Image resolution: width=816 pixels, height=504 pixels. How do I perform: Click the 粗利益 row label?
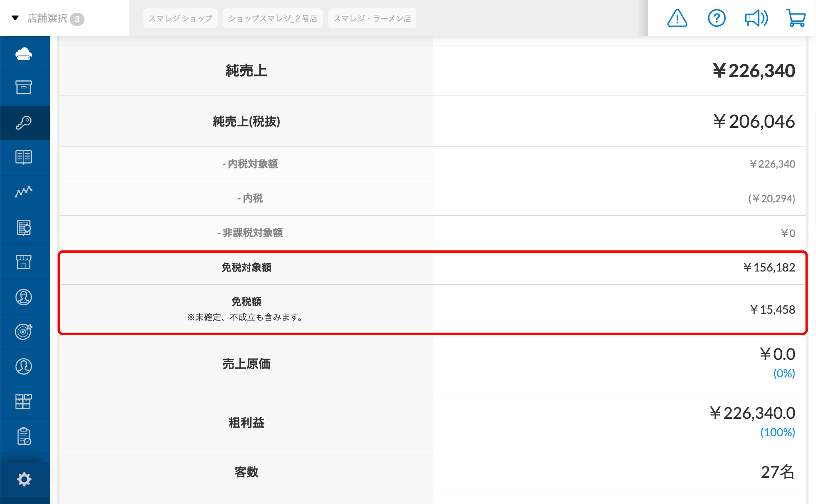coord(247,423)
